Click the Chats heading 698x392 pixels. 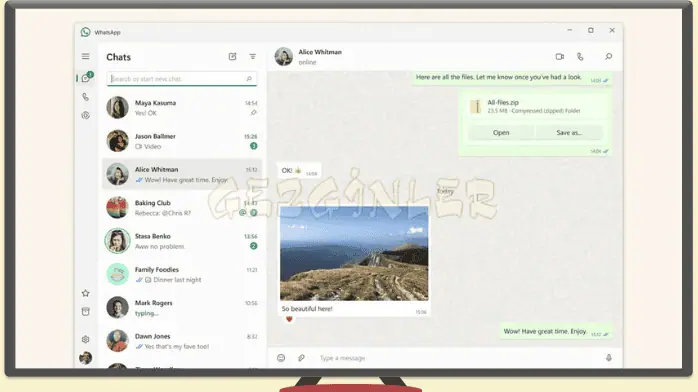coord(118,57)
